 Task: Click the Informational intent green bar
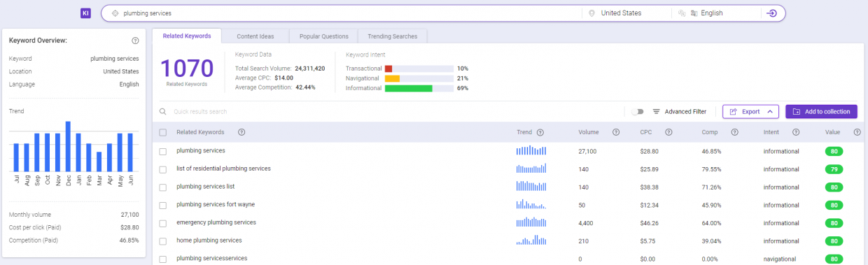click(x=409, y=88)
